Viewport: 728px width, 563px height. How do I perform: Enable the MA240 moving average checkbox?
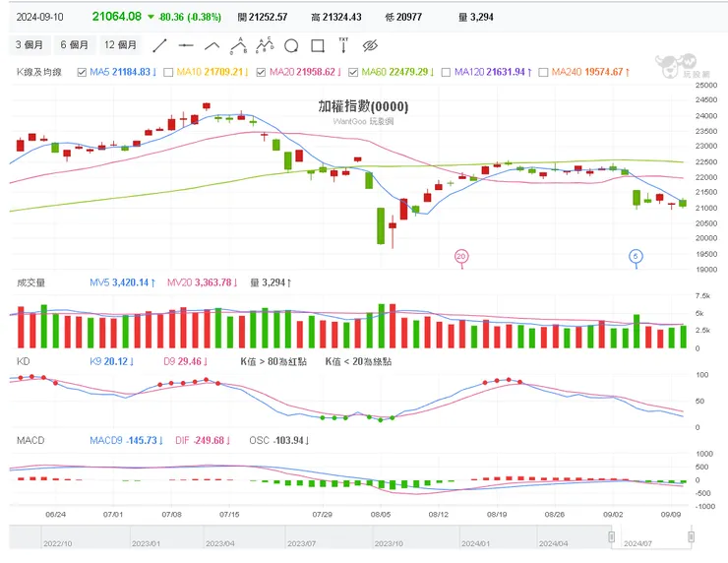click(x=543, y=72)
